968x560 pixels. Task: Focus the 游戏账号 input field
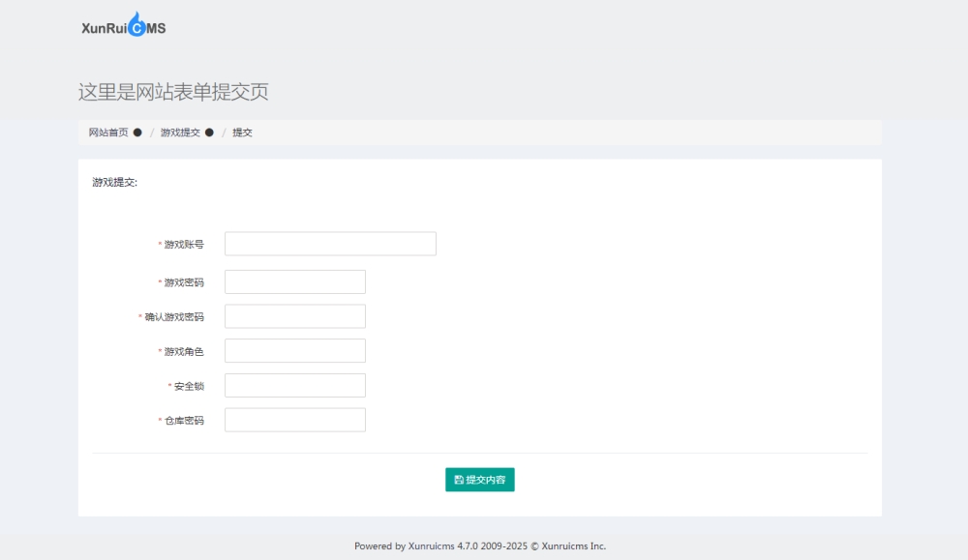tap(330, 244)
